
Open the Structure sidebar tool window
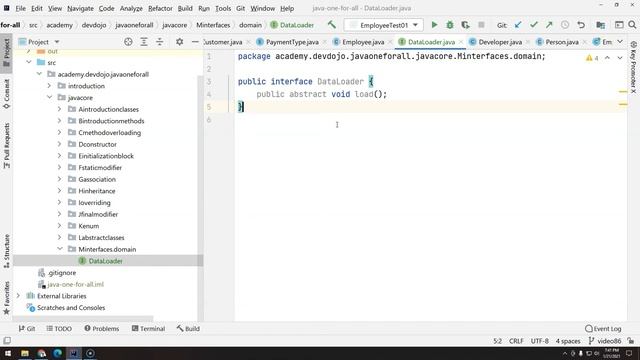pos(7,251)
